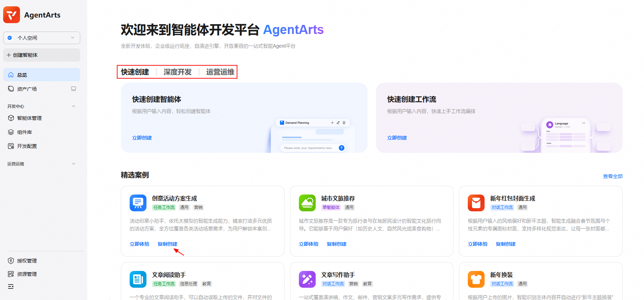644x300 pixels.
Task: Open 授权管理 in the sidebar
Action: click(27, 261)
